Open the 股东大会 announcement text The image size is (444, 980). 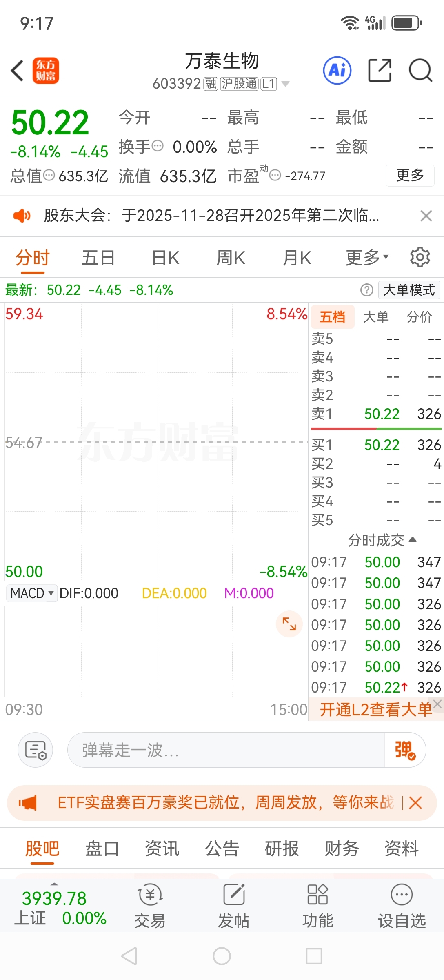[x=211, y=216]
